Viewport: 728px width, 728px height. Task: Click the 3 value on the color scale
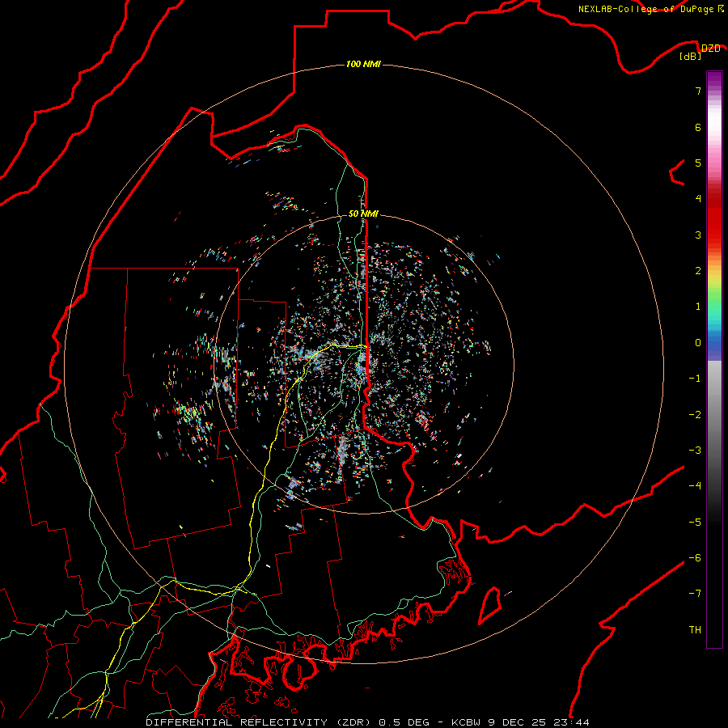click(698, 235)
